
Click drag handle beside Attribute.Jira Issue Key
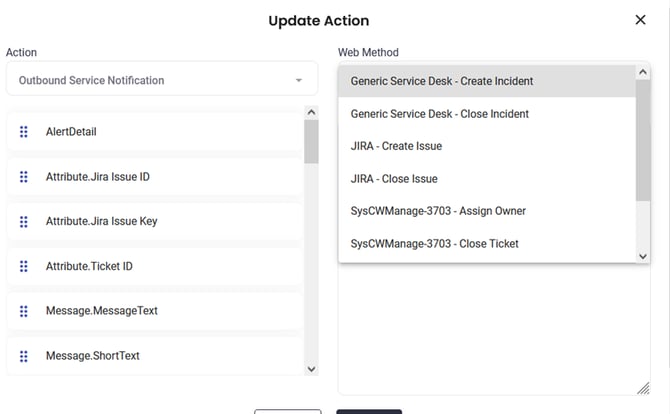[x=24, y=221]
